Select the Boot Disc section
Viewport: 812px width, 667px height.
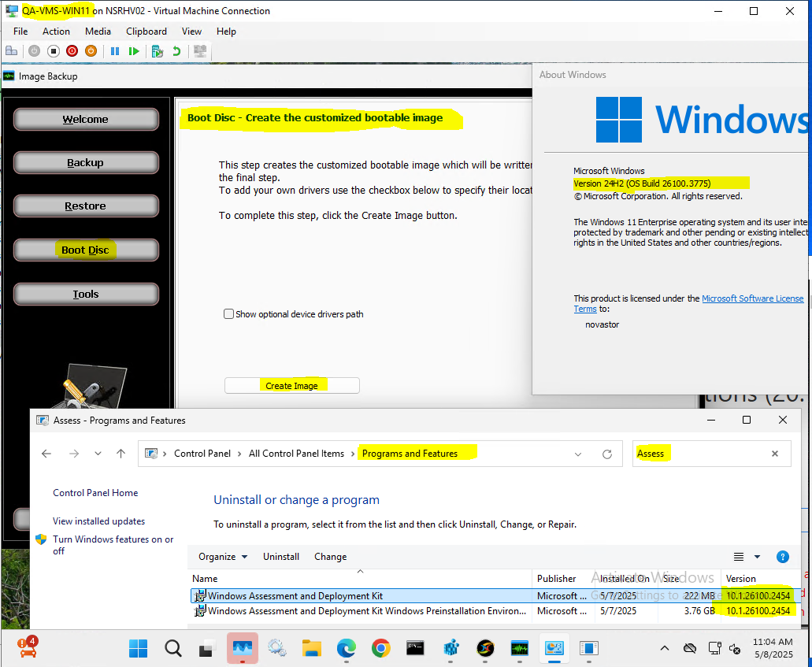[x=86, y=250]
